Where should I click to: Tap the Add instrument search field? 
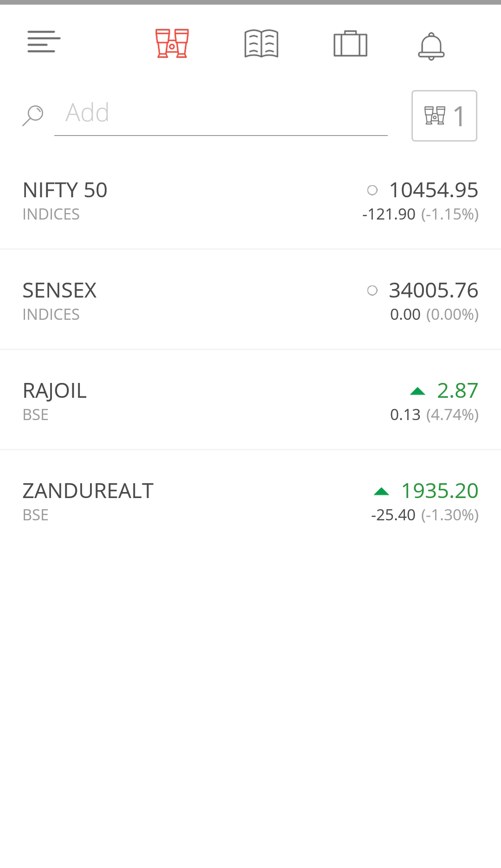(x=221, y=113)
